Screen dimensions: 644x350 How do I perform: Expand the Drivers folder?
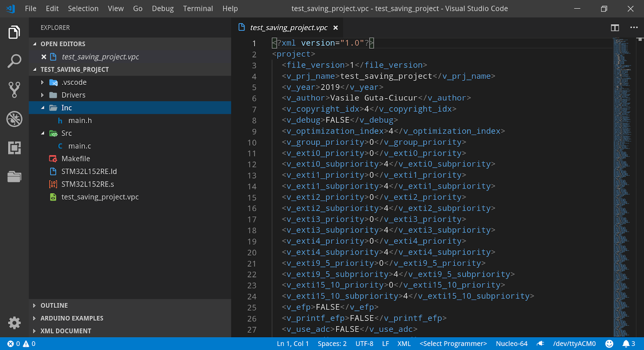coord(73,95)
